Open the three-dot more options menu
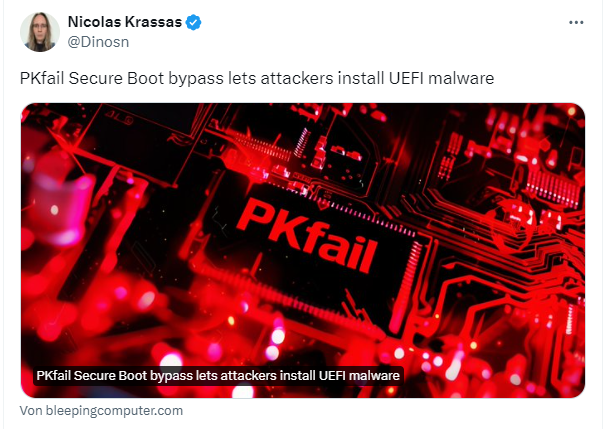 576,22
